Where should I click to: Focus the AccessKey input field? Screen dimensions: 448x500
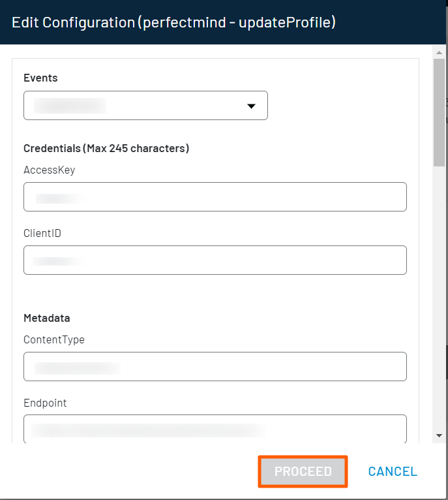pos(215,197)
